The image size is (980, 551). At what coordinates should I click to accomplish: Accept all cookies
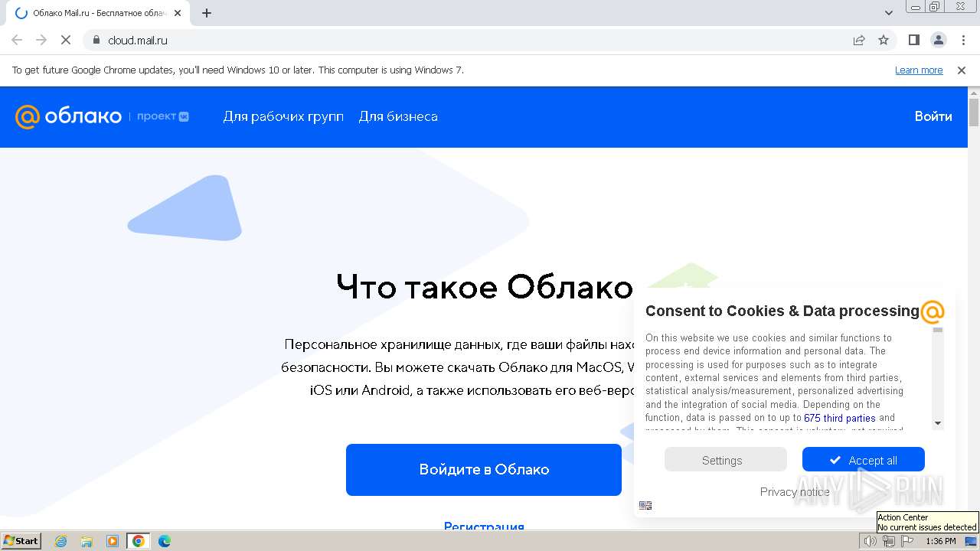tap(864, 460)
